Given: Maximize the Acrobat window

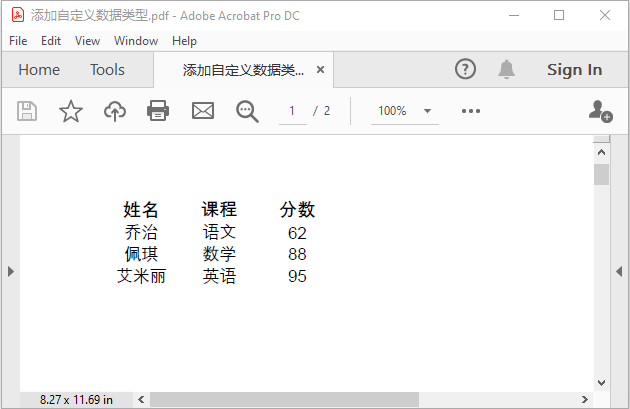Looking at the screenshot, I should [x=559, y=15].
